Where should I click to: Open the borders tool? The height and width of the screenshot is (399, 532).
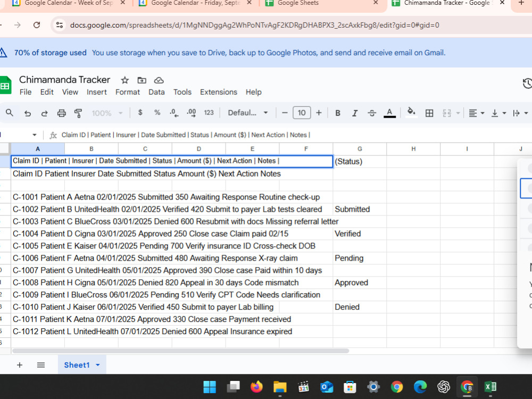click(x=429, y=113)
